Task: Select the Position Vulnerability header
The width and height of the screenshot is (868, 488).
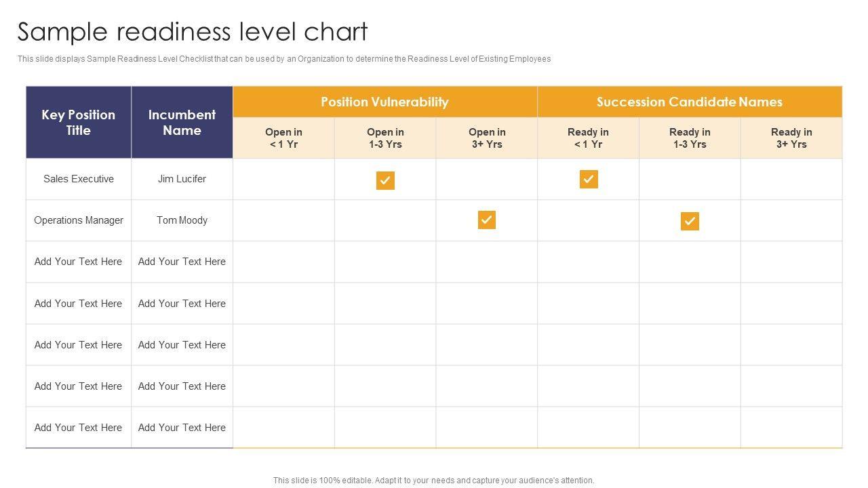Action: tap(384, 102)
